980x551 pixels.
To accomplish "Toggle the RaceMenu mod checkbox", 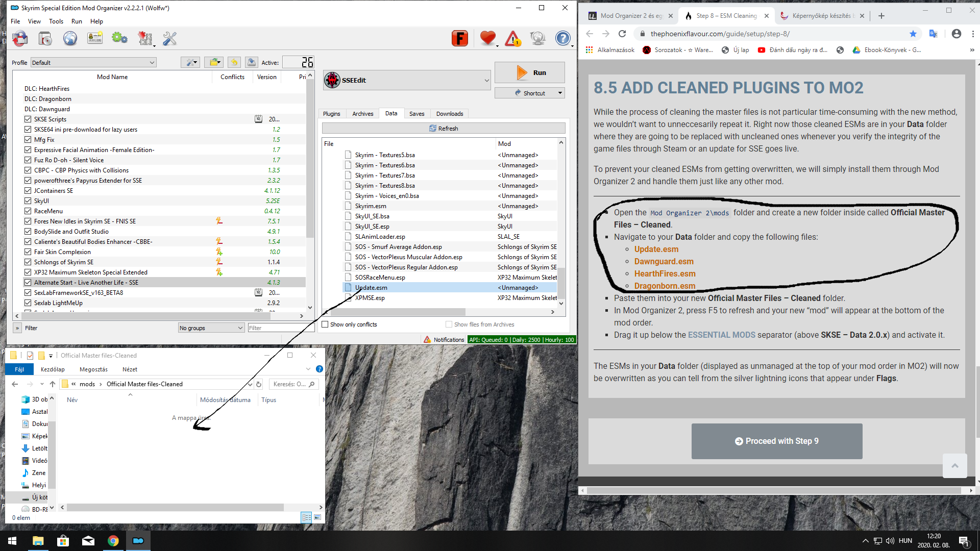I will pyautogui.click(x=28, y=211).
